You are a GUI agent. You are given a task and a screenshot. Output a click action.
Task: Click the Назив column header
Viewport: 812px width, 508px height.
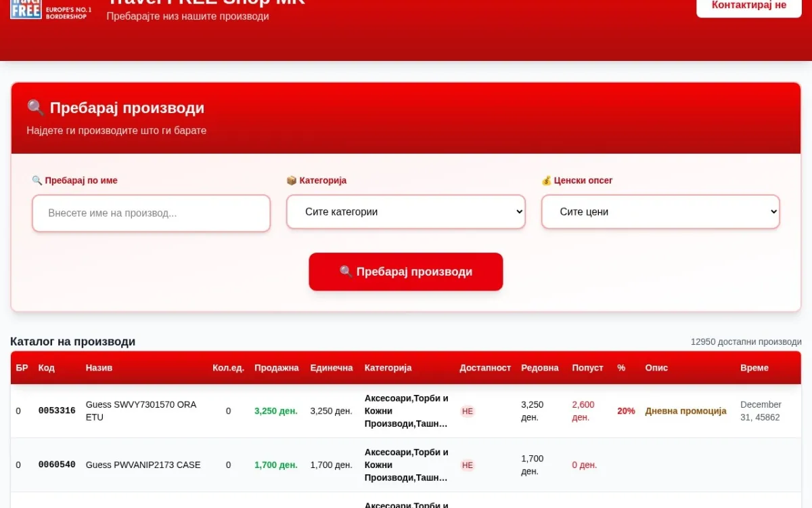tap(99, 368)
